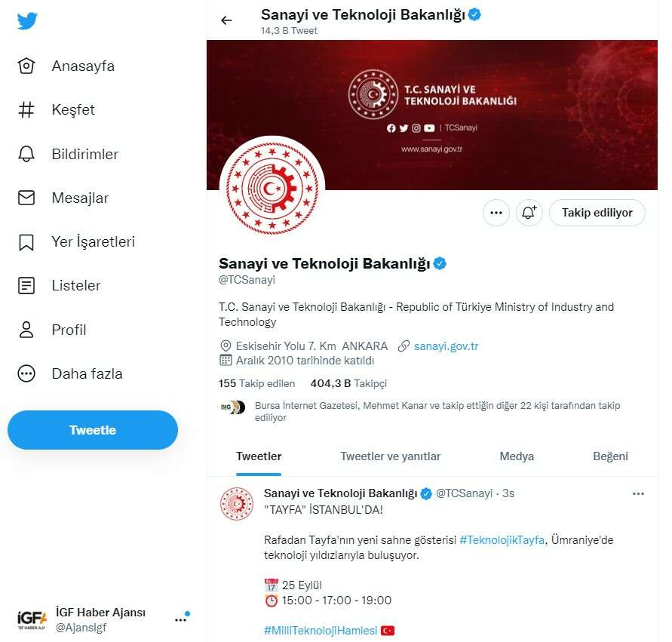Image resolution: width=672 pixels, height=642 pixels.
Task: Toggle notifications bell for this profile
Action: 529,213
